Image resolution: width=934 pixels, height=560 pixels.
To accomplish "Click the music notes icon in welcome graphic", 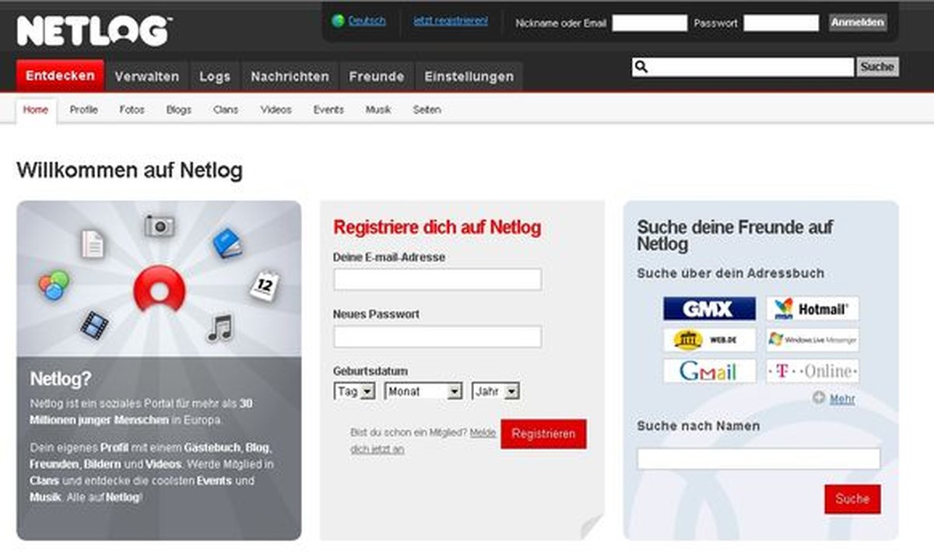I will pos(219,328).
